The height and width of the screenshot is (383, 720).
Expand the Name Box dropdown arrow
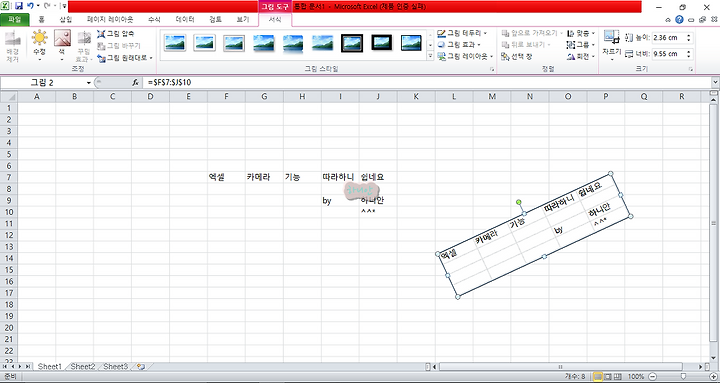click(89, 83)
